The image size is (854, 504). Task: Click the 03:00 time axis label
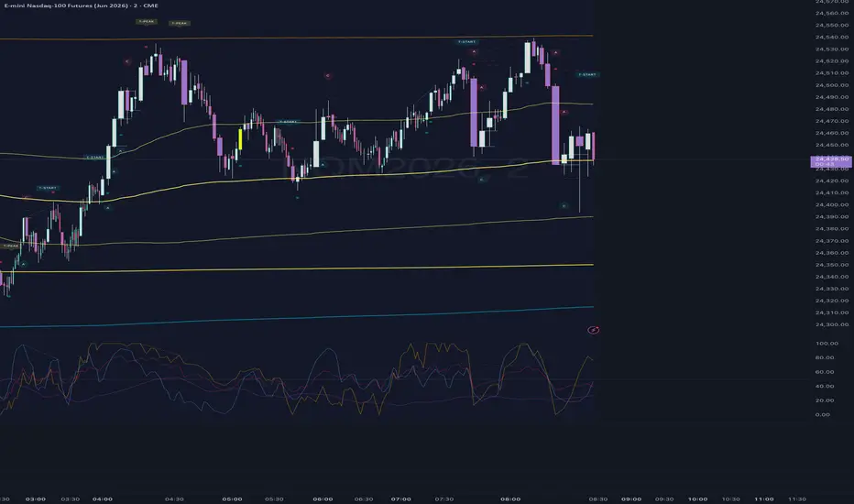(x=36, y=499)
